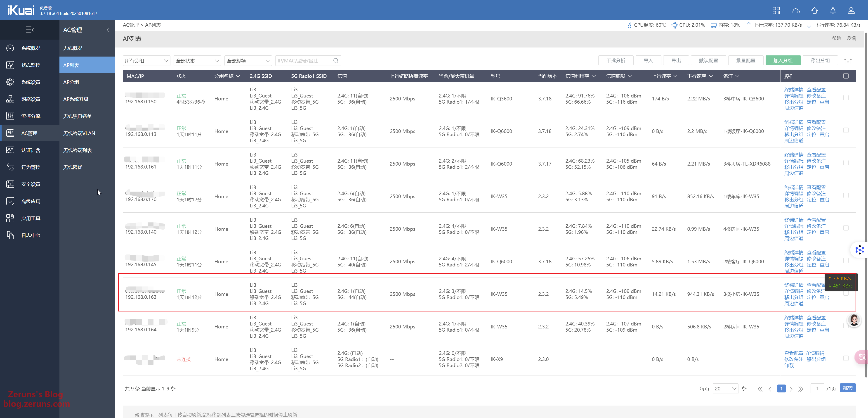Click the page jump number field
The width and height of the screenshot is (868, 418).
[x=817, y=388]
